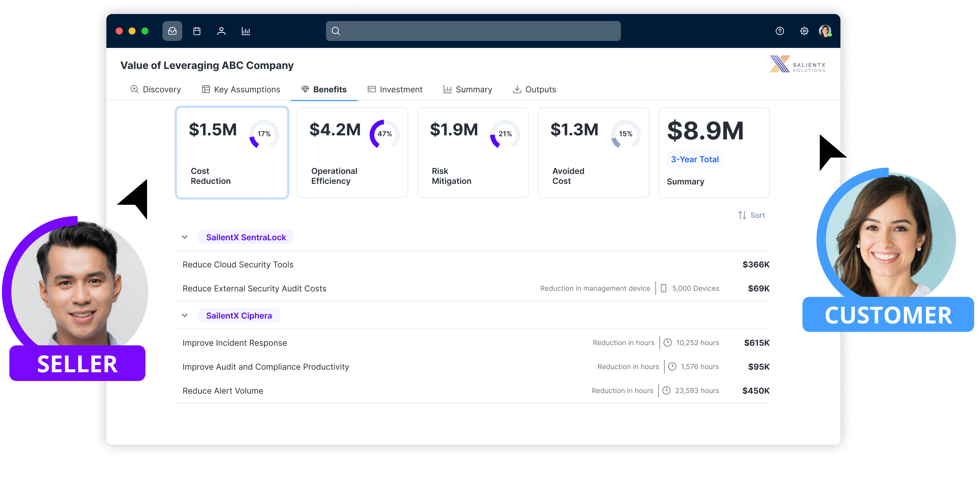Click the bar chart analytics icon
This screenshot has width=980, height=478.
click(x=246, y=31)
